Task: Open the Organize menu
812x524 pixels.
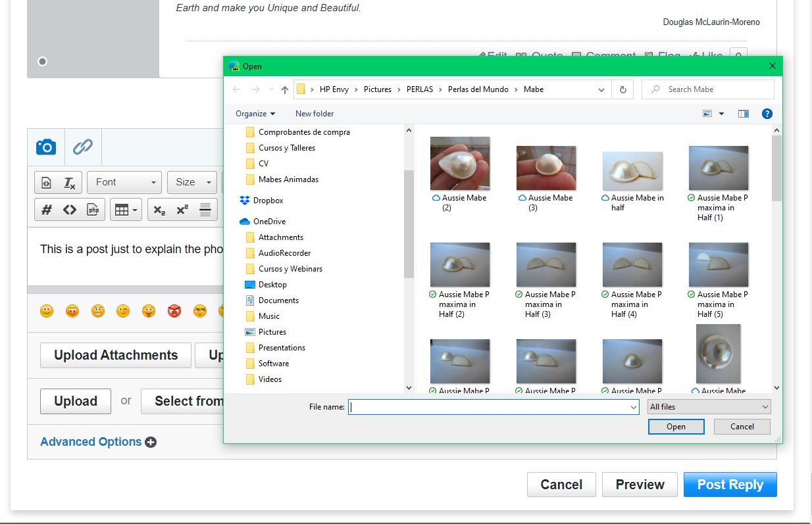Action: coord(255,114)
